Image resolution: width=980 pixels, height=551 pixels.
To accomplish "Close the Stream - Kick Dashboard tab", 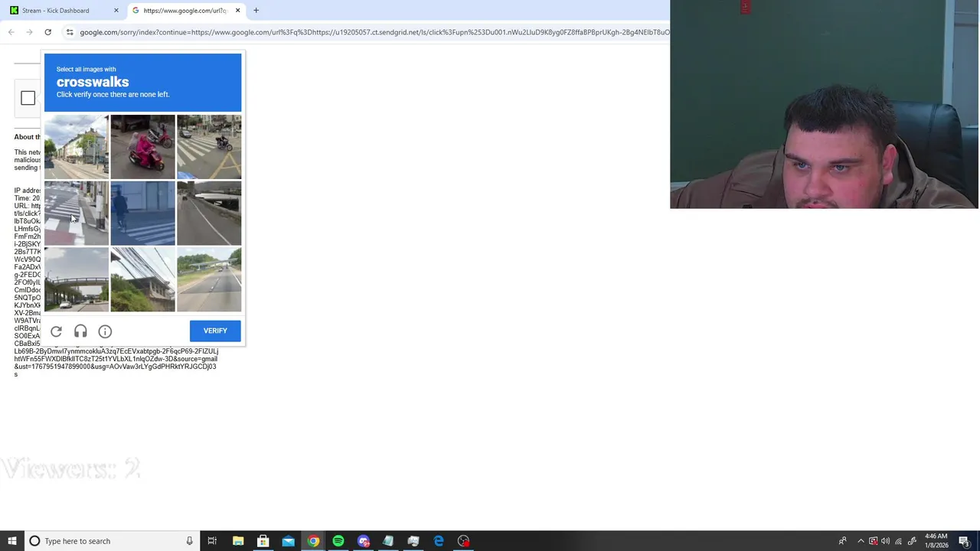I will point(116,11).
